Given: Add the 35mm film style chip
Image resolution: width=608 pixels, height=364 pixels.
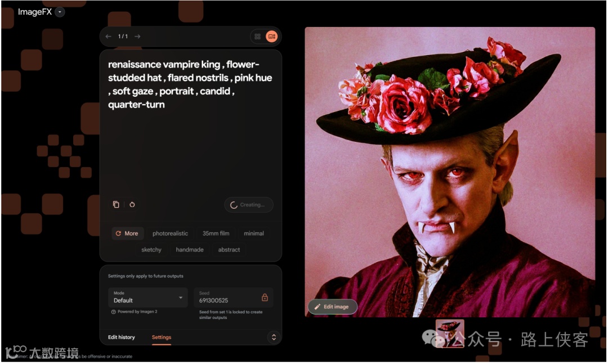Looking at the screenshot, I should coord(216,233).
